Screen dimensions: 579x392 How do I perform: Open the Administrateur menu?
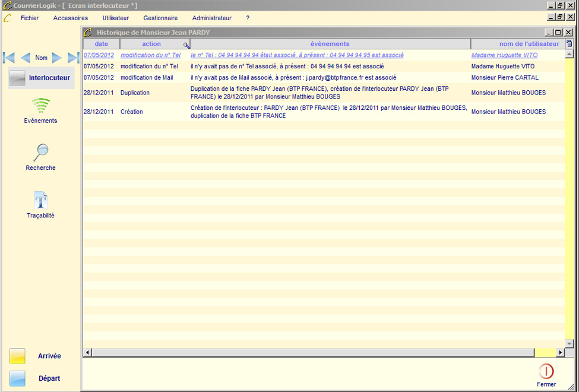[211, 18]
